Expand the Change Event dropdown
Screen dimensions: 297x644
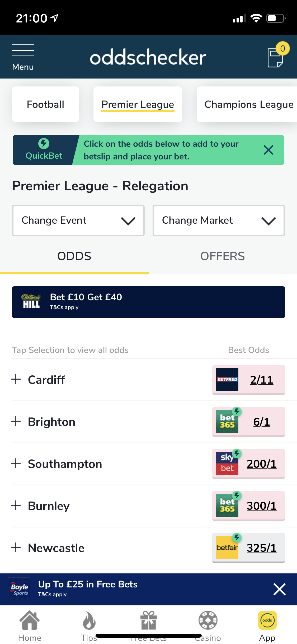pyautogui.click(x=78, y=220)
